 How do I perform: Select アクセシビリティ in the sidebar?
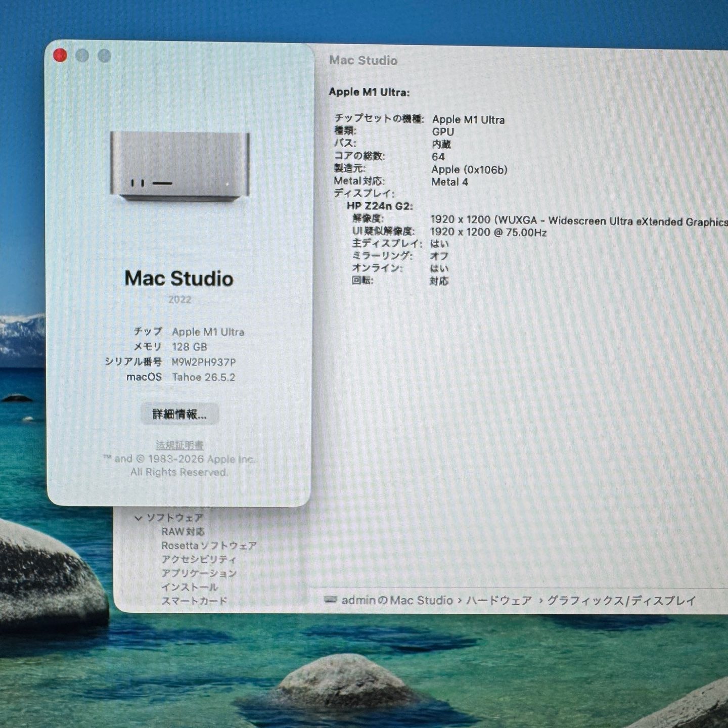pos(199,559)
